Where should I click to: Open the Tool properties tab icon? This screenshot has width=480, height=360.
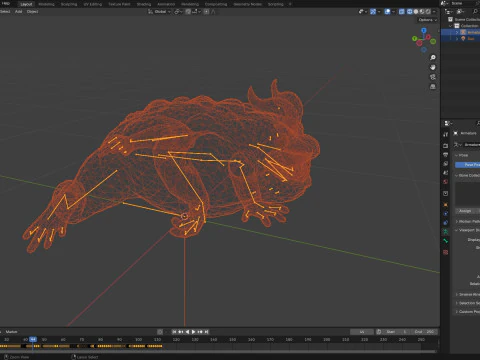pos(446,134)
